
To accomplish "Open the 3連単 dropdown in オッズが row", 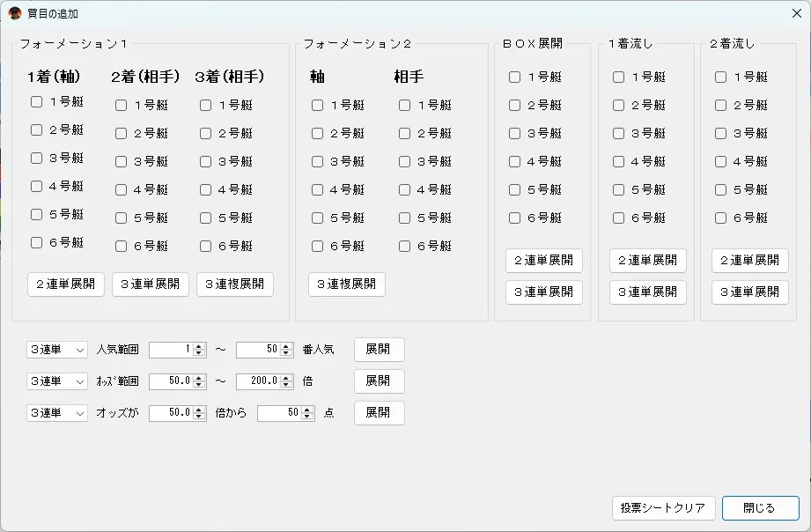I will pos(57,413).
